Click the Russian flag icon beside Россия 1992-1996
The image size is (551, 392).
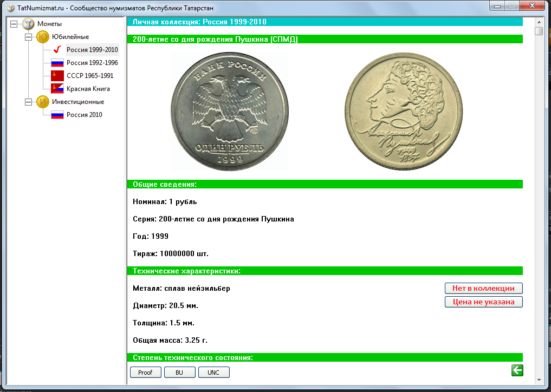point(57,63)
